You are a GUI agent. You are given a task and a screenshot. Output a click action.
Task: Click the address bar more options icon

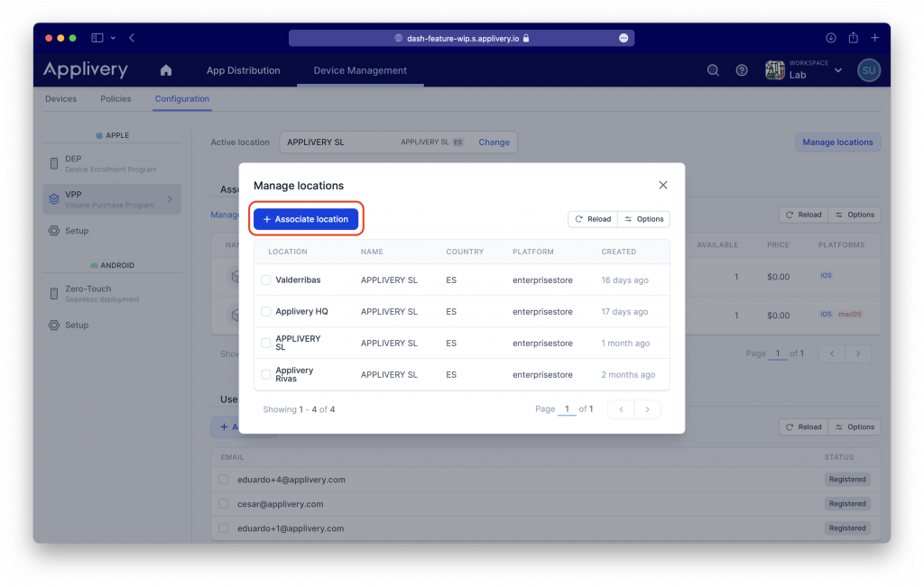[x=624, y=38]
